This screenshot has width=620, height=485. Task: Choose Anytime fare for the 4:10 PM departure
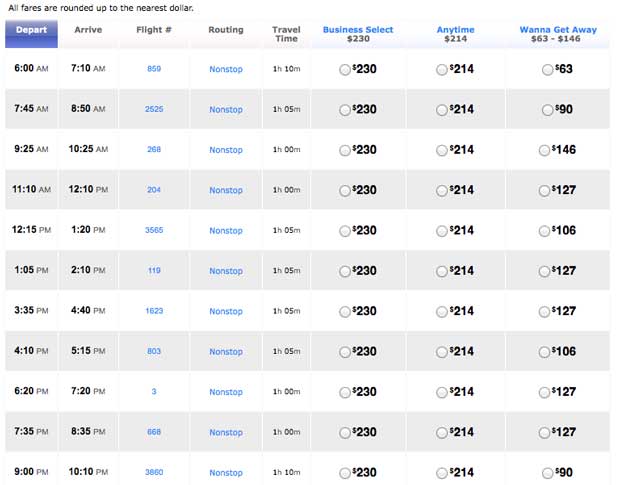pyautogui.click(x=442, y=352)
